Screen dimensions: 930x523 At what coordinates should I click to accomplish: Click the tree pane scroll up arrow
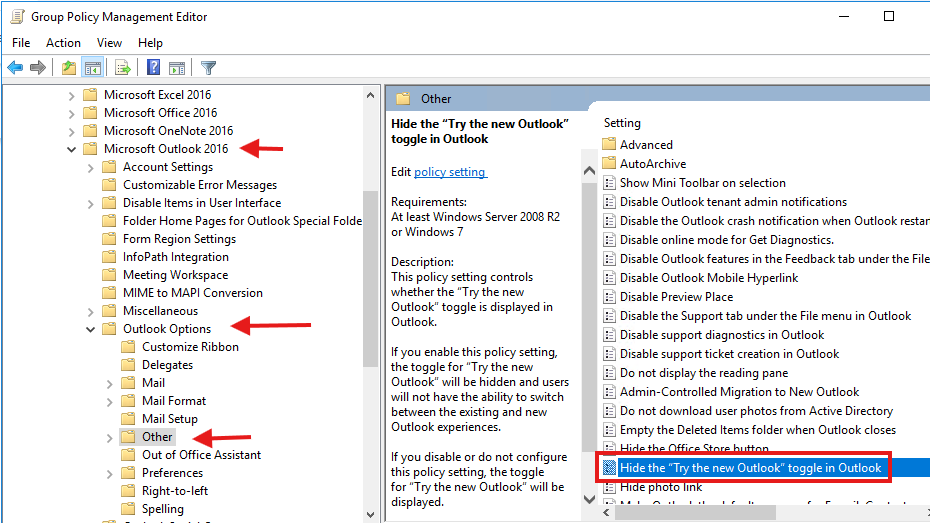371,95
